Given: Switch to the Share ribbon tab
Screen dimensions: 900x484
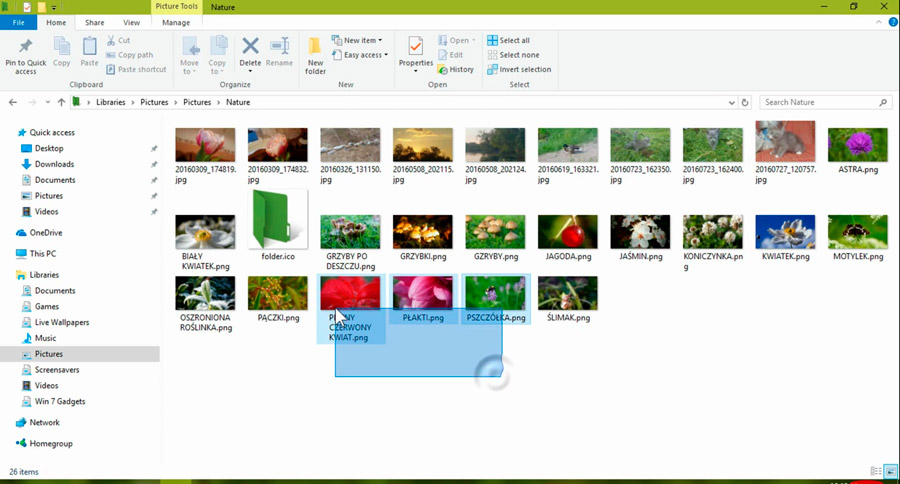Looking at the screenshot, I should (95, 22).
